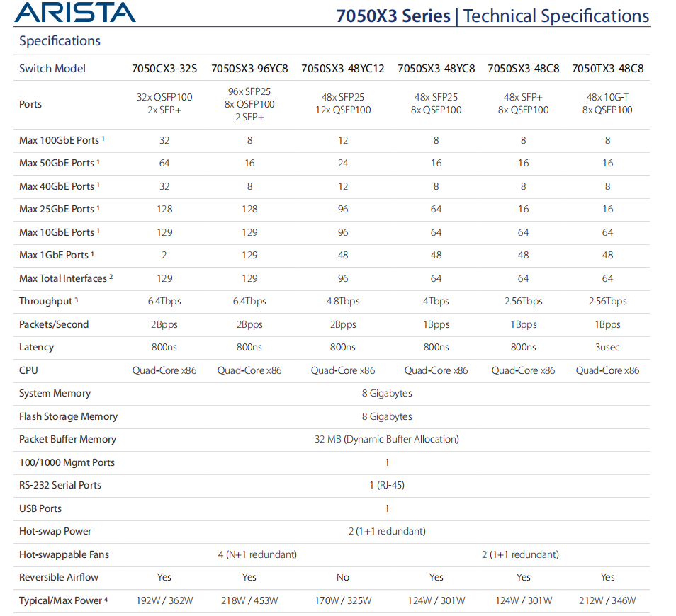The height and width of the screenshot is (616, 676).
Task: Click the 4.8Tbps throughput value
Action: tap(343, 302)
